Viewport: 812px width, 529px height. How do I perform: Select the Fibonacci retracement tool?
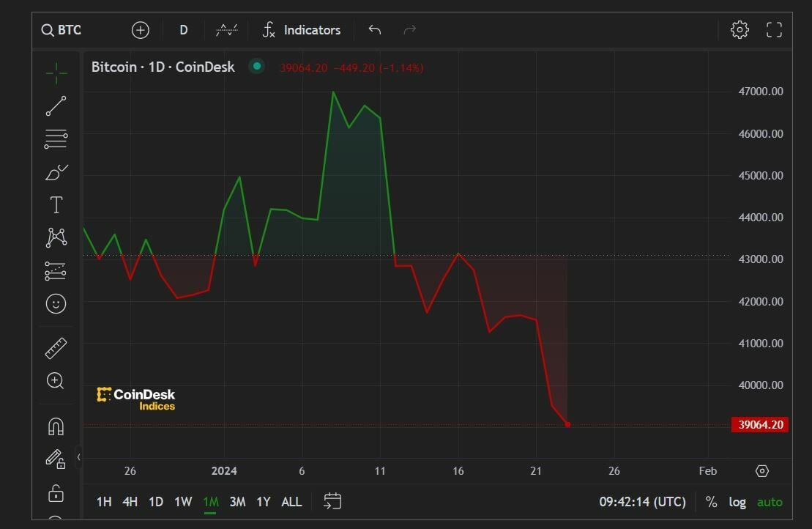(x=56, y=138)
